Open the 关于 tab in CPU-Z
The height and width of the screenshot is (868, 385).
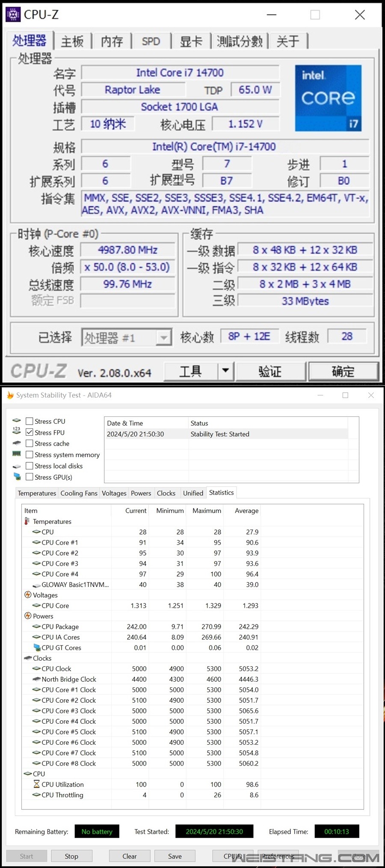click(x=287, y=41)
